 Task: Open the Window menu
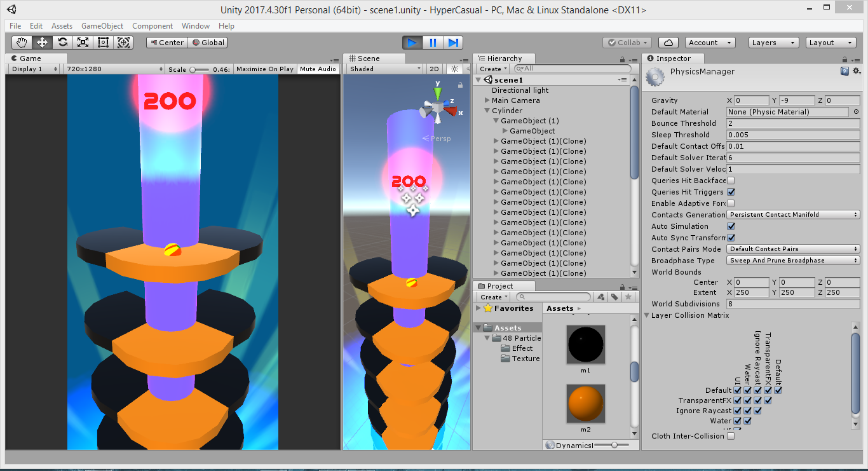(x=196, y=26)
